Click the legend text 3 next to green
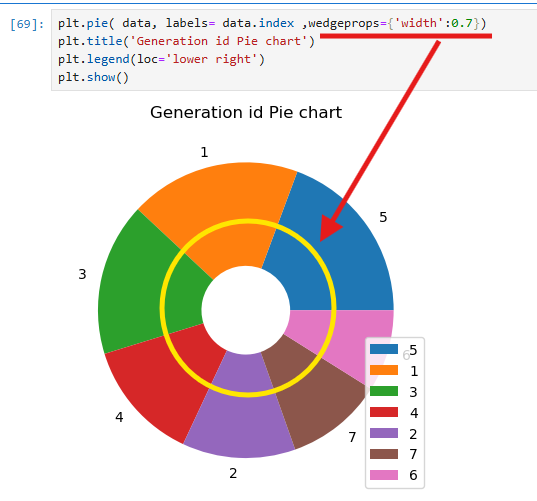The height and width of the screenshot is (501, 537). pos(413,392)
